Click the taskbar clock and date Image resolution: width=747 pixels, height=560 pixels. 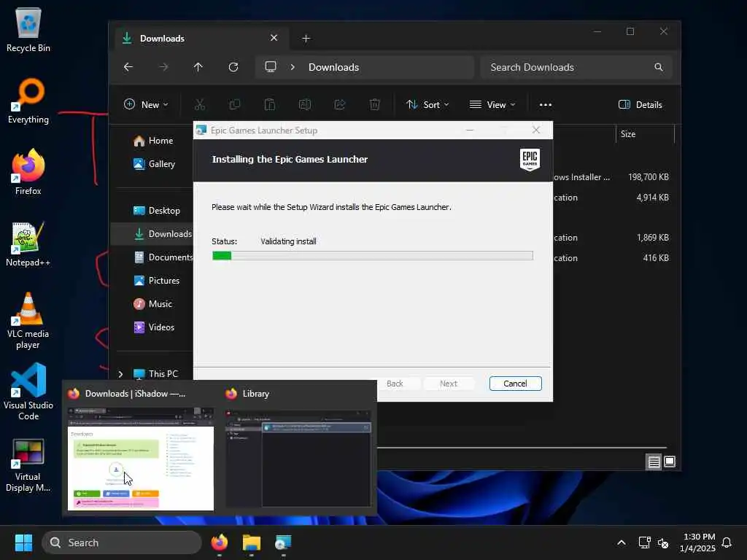(697, 542)
